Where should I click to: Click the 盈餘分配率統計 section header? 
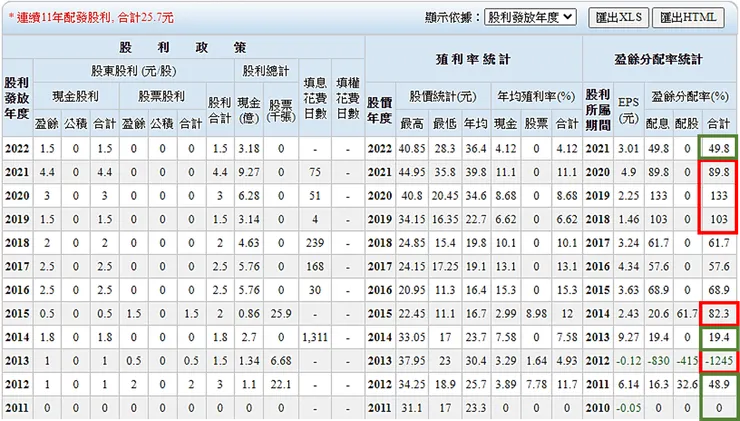point(659,59)
